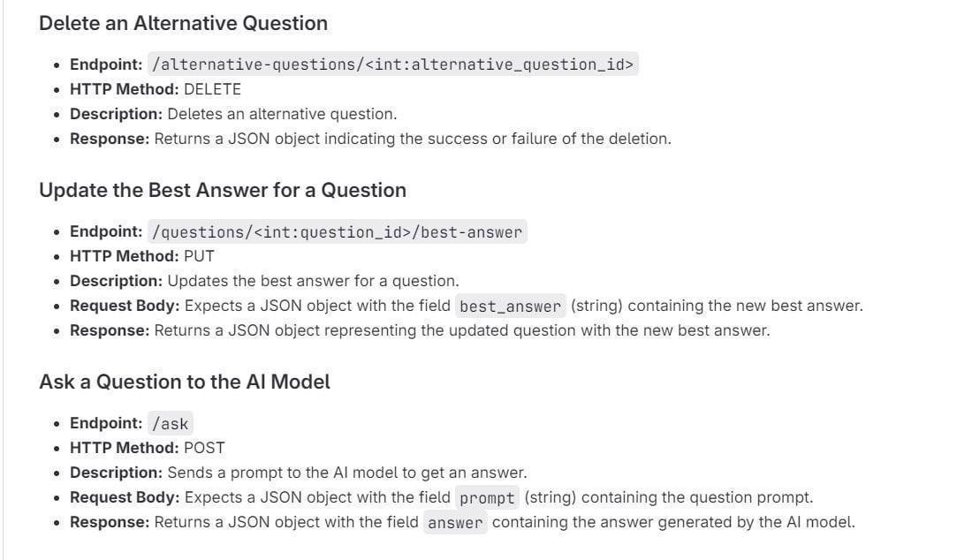Screen dimensions: 957x560
Task: Click the /questions best-answer endpoint path code
Action: [x=338, y=232]
